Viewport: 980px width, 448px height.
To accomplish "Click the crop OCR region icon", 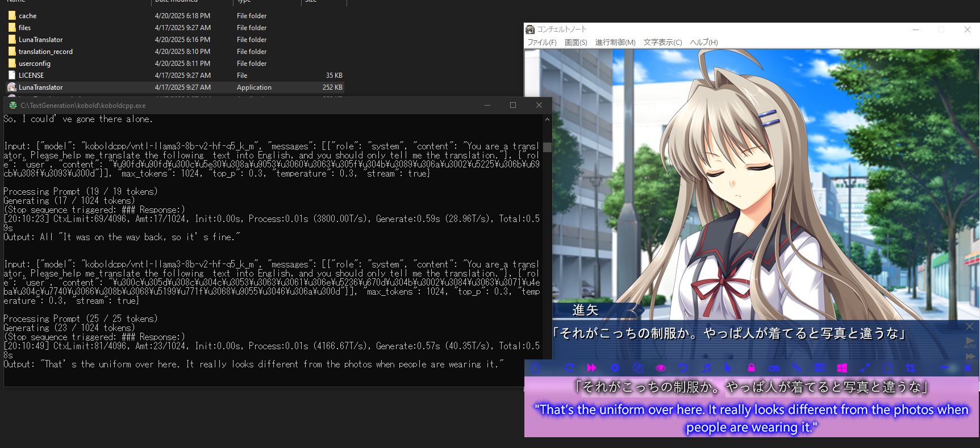I will point(910,368).
